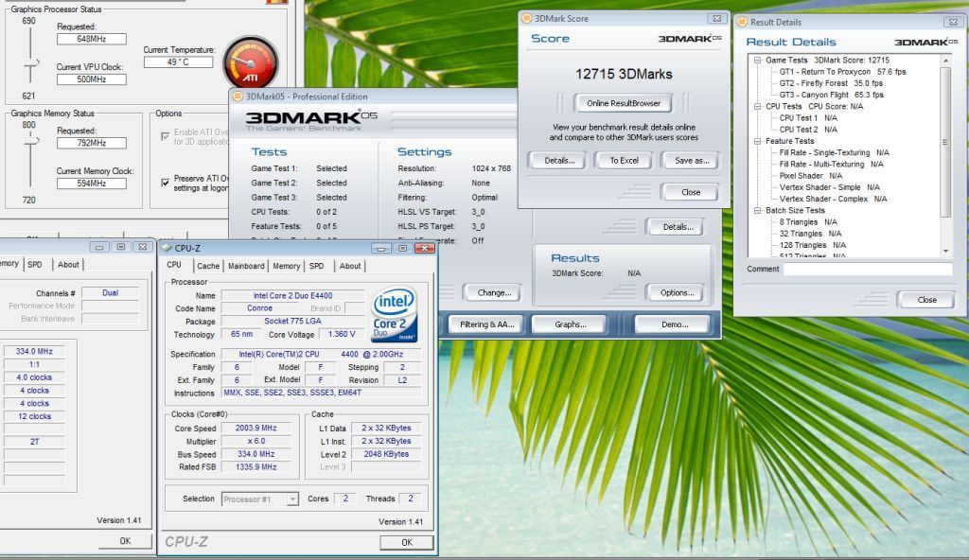Viewport: 969px width, 560px height.
Task: Select Fill Rate - Single-Texturing row
Action: [835, 152]
